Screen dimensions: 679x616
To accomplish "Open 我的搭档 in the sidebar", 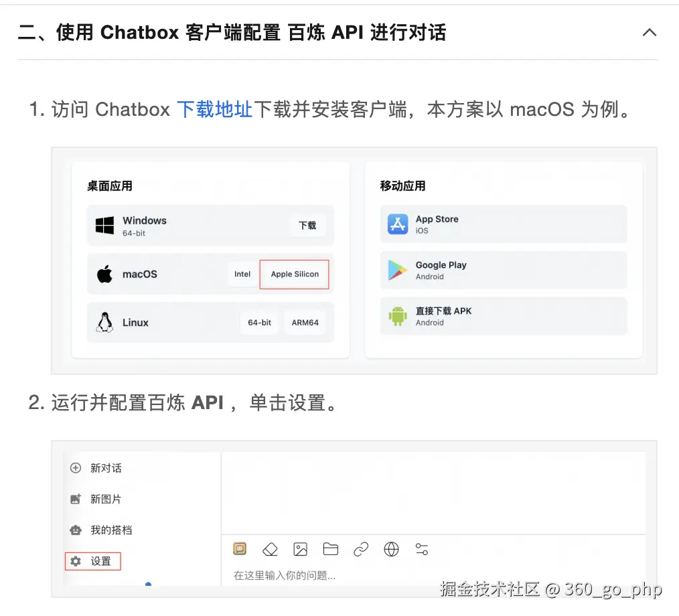I will click(111, 530).
